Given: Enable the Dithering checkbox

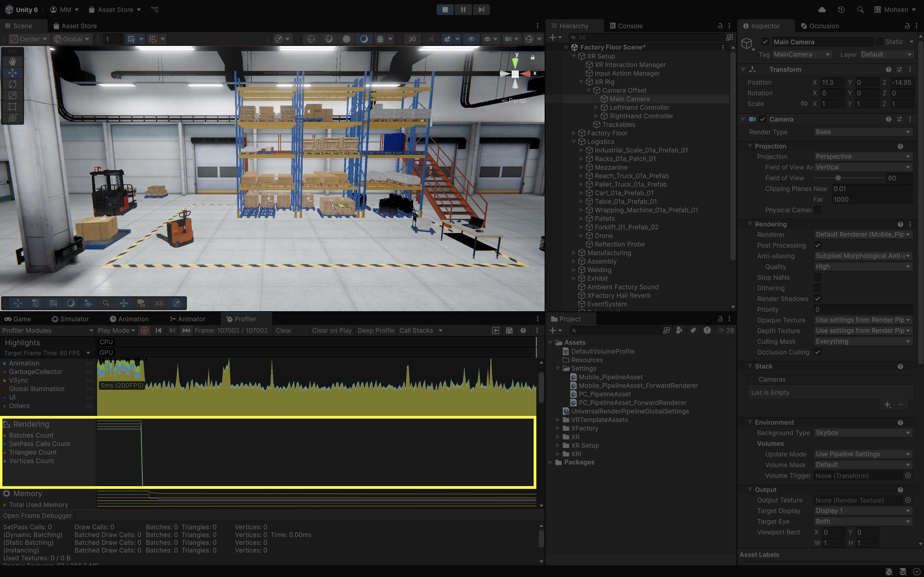Looking at the screenshot, I should tap(818, 288).
